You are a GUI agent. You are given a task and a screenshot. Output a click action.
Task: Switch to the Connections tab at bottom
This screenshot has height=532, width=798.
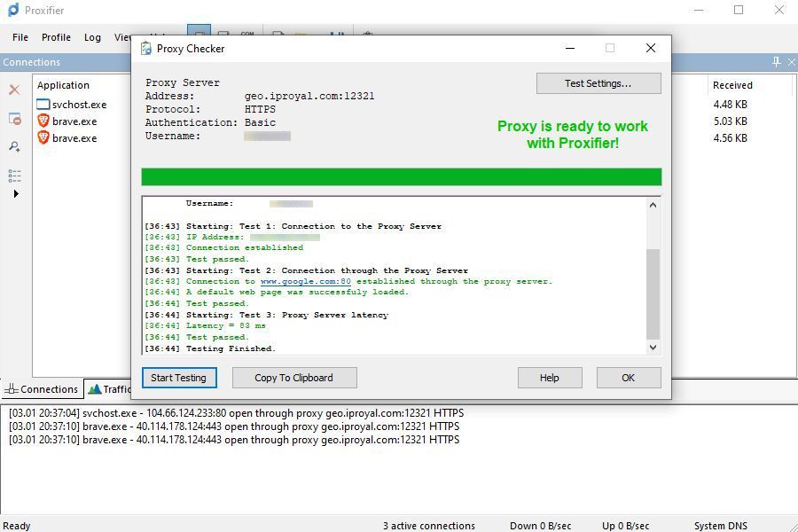(x=42, y=389)
